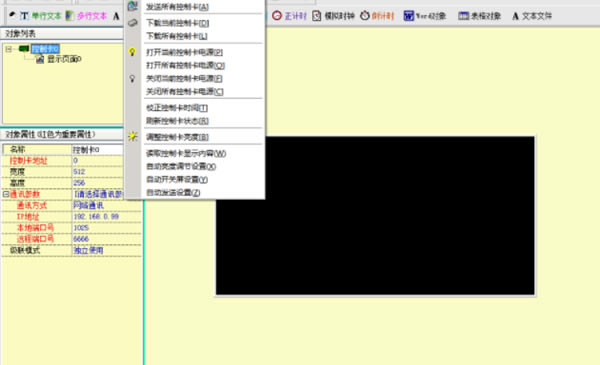The image size is (600, 365).
Task: Click the 对象属性 panel header
Action: (x=62, y=134)
